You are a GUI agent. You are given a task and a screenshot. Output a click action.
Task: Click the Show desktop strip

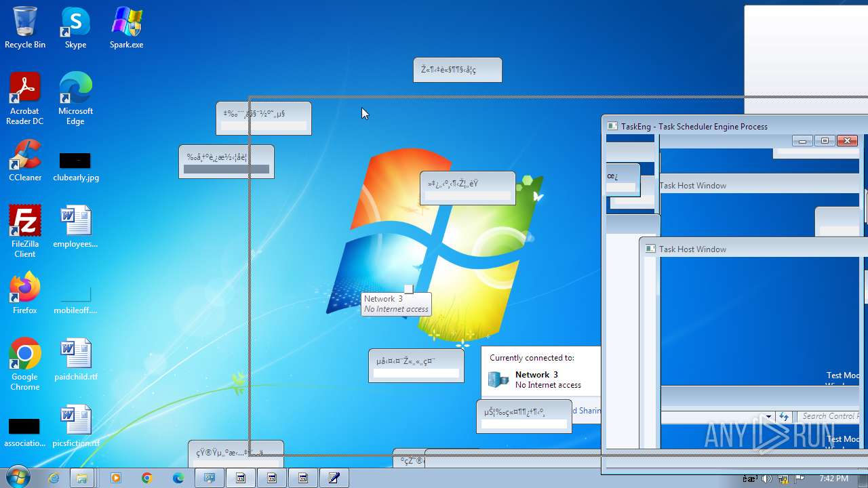click(863, 478)
